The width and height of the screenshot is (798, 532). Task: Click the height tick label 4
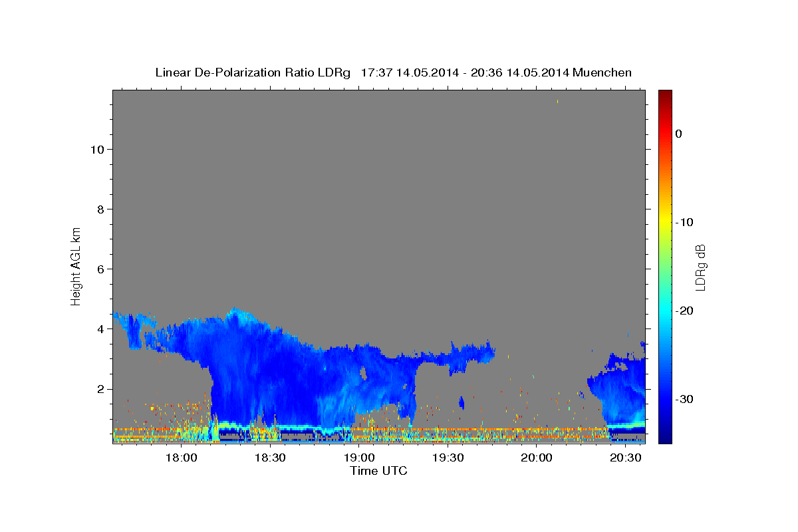click(x=100, y=329)
